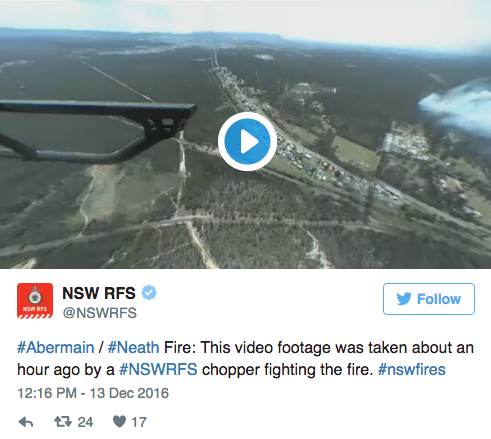Open the @NSWRFS handle
Viewport: 491px width, 439px height.
[100, 313]
